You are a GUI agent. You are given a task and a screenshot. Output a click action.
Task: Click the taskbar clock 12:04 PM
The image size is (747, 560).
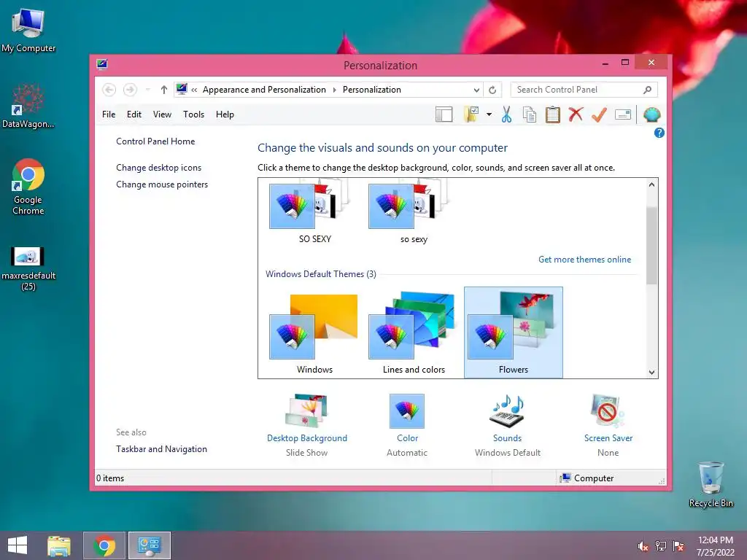[x=716, y=540]
